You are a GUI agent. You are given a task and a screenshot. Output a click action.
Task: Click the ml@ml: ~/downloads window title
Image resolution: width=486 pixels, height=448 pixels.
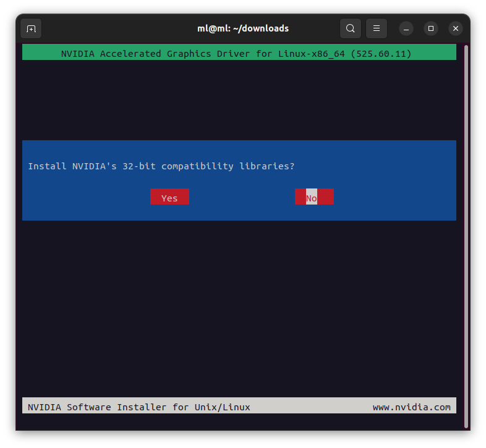pyautogui.click(x=243, y=28)
